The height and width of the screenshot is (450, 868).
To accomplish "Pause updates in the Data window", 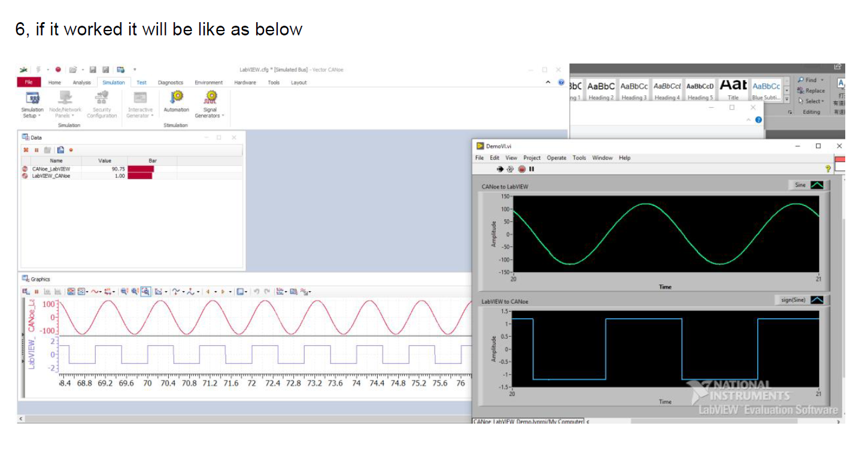I will [37, 149].
